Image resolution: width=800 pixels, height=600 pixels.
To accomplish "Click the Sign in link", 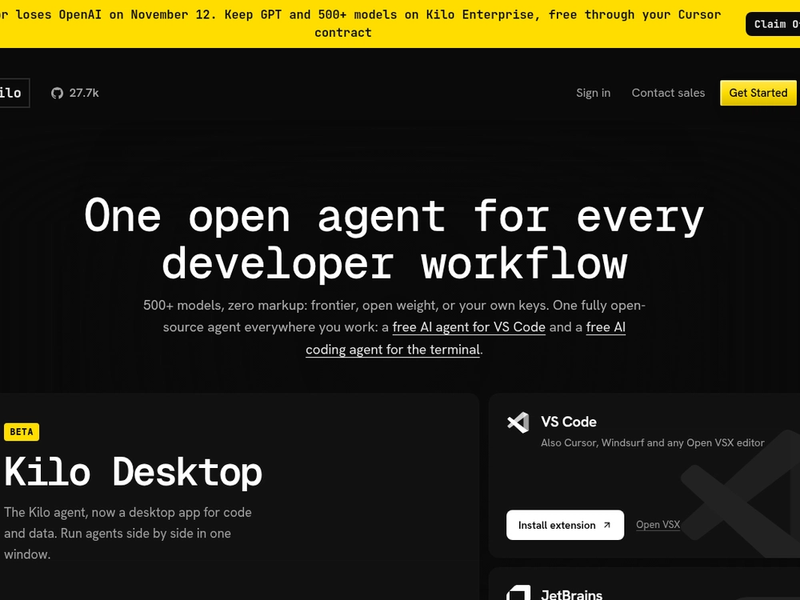I will [x=593, y=93].
